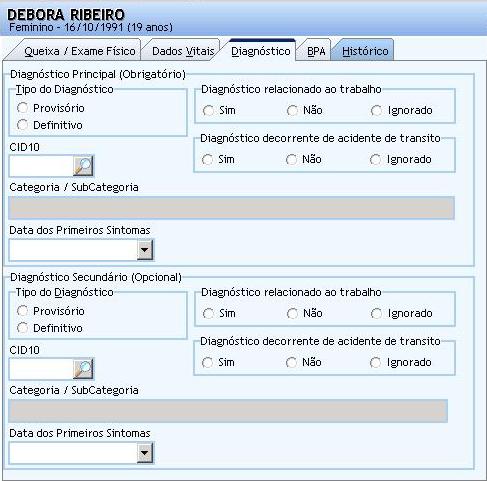Select Definitivo in Diagnóstico Secundário

point(23,328)
